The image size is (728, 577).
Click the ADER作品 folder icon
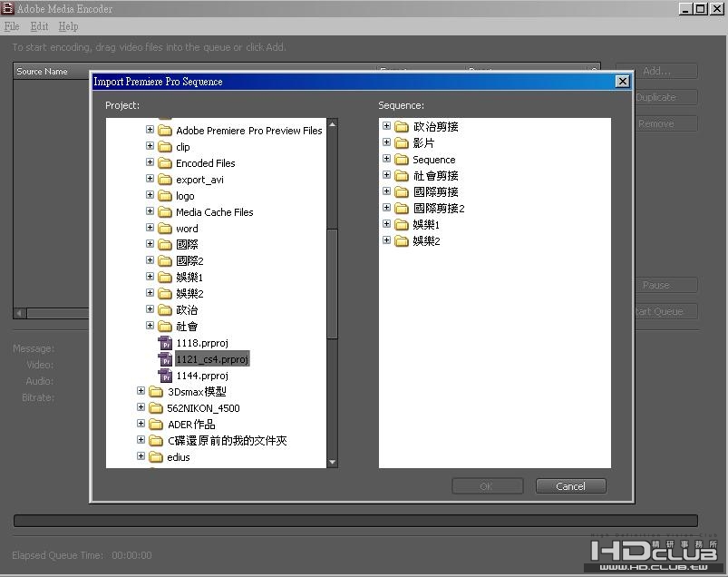pos(156,425)
